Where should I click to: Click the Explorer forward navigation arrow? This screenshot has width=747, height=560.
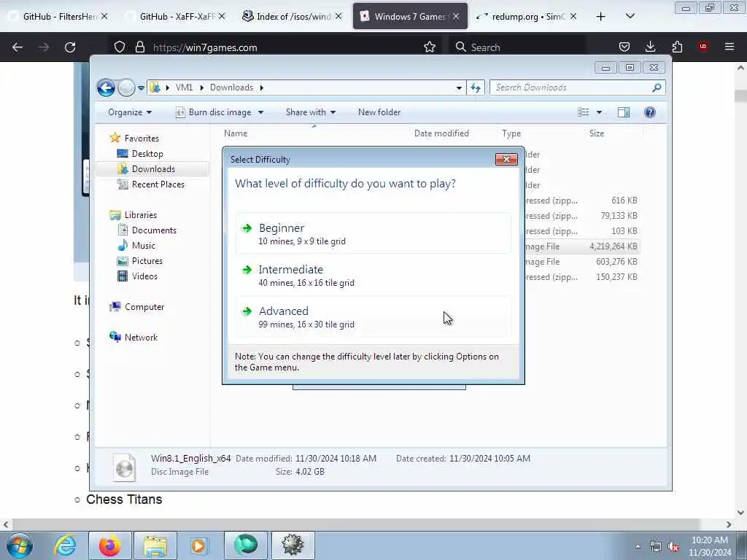click(x=126, y=87)
